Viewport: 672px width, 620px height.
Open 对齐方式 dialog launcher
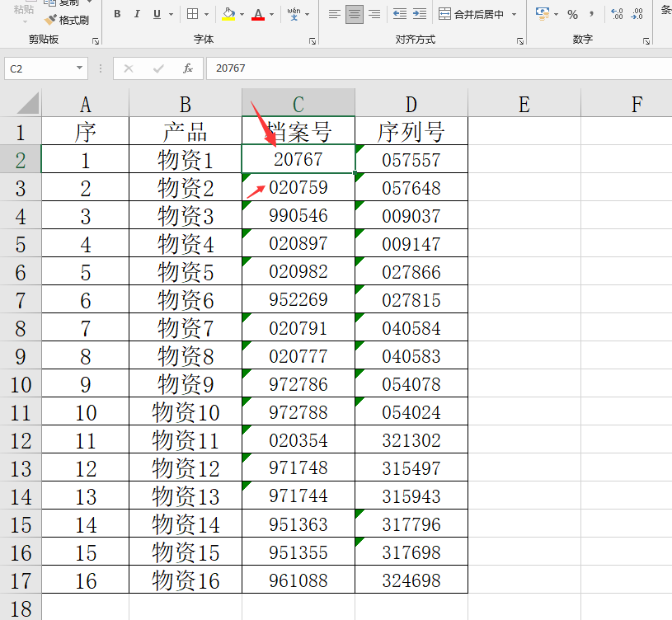pyautogui.click(x=519, y=41)
